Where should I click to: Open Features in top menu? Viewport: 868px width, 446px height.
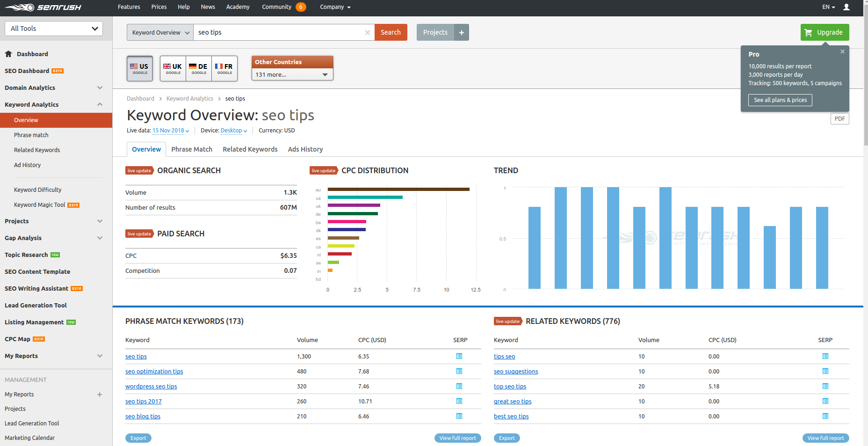[x=129, y=7]
